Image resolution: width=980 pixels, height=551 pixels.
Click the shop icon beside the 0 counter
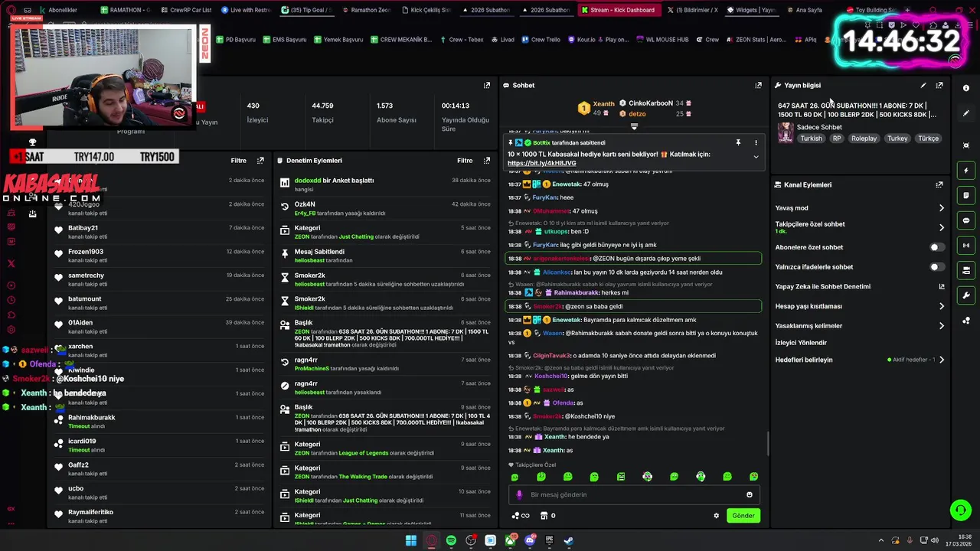click(x=544, y=516)
